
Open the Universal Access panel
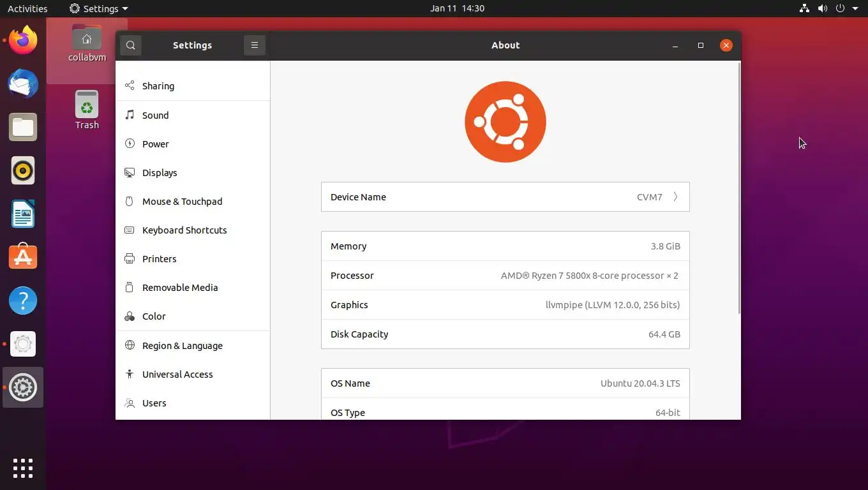click(193, 374)
